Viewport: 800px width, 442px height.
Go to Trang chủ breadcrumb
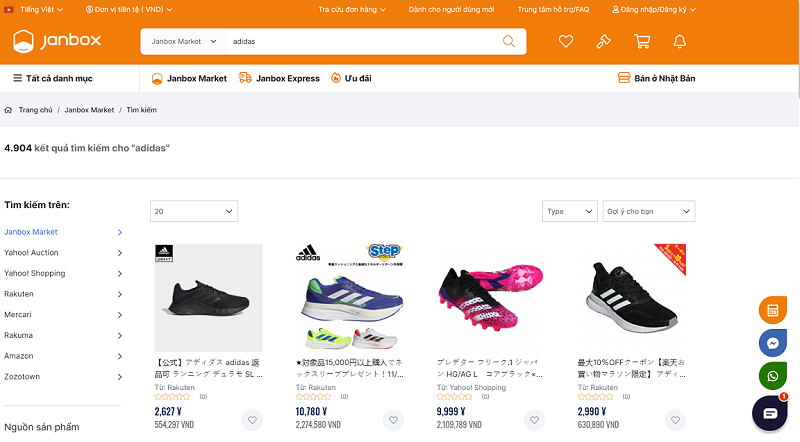[x=35, y=110]
